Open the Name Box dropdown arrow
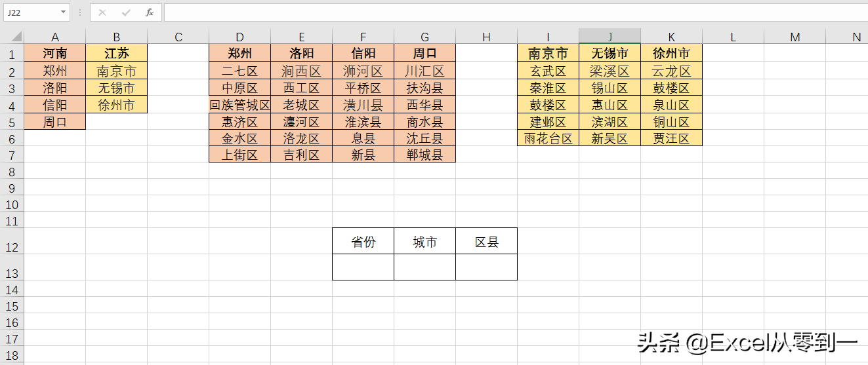 pyautogui.click(x=63, y=12)
